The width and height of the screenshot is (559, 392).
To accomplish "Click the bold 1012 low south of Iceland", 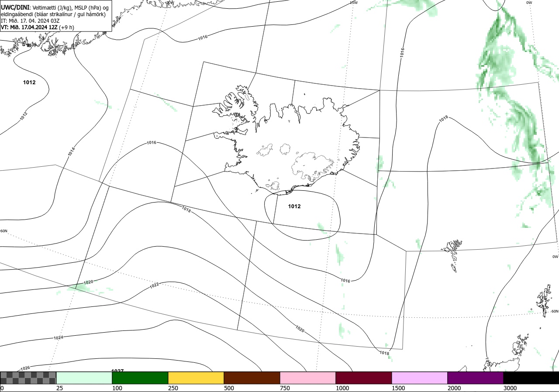I will (x=294, y=206).
